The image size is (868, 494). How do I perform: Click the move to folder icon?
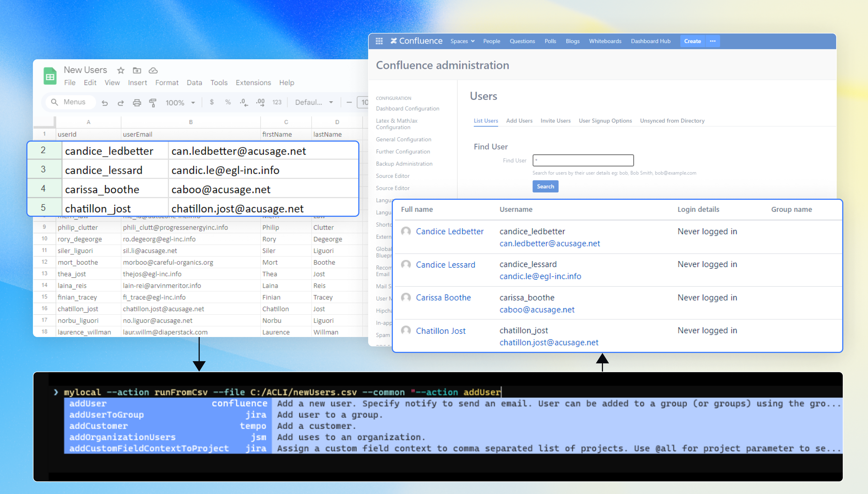[137, 70]
